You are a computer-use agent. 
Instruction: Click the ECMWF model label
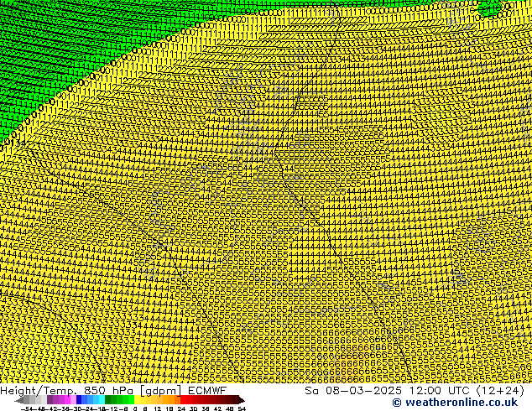[x=205, y=391]
